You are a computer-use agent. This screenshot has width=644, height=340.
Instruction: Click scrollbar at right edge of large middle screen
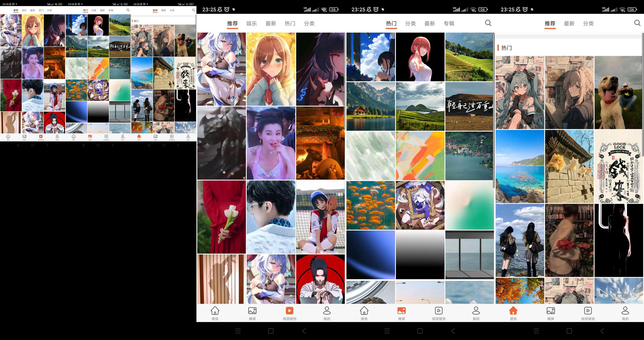pyautogui.click(x=494, y=111)
